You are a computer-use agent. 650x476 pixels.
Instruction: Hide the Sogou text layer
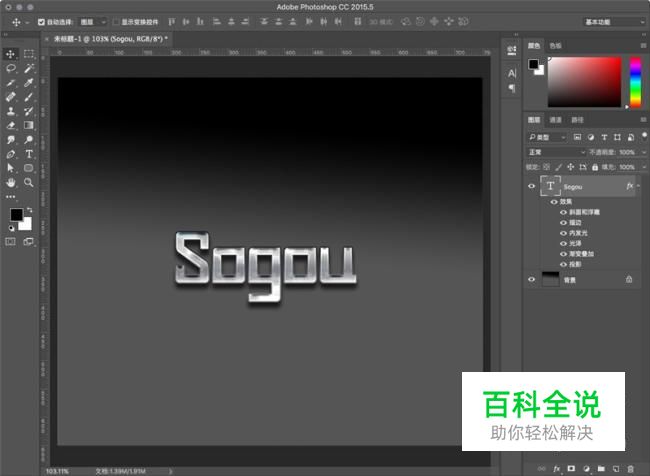[x=531, y=186]
